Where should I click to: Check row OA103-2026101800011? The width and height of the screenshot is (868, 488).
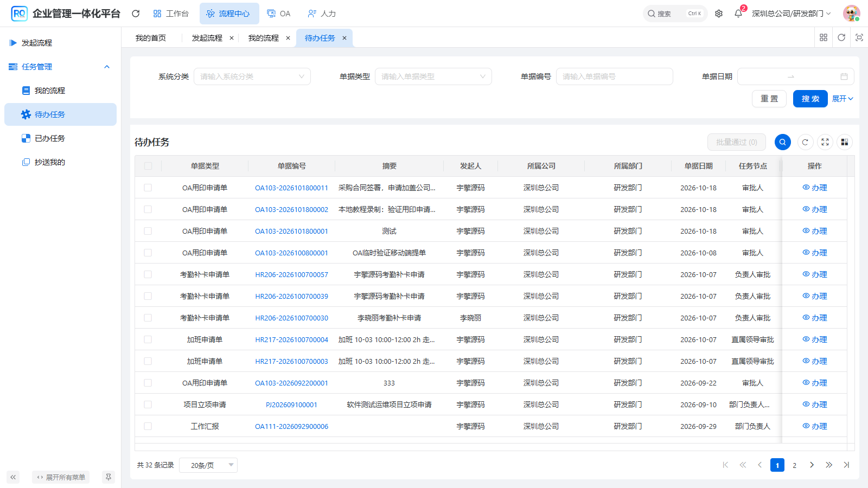148,188
